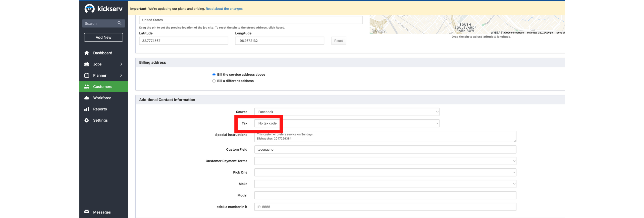This screenshot has width=644, height=218.
Task: Click the Reports bar chart icon
Action: pyautogui.click(x=87, y=109)
